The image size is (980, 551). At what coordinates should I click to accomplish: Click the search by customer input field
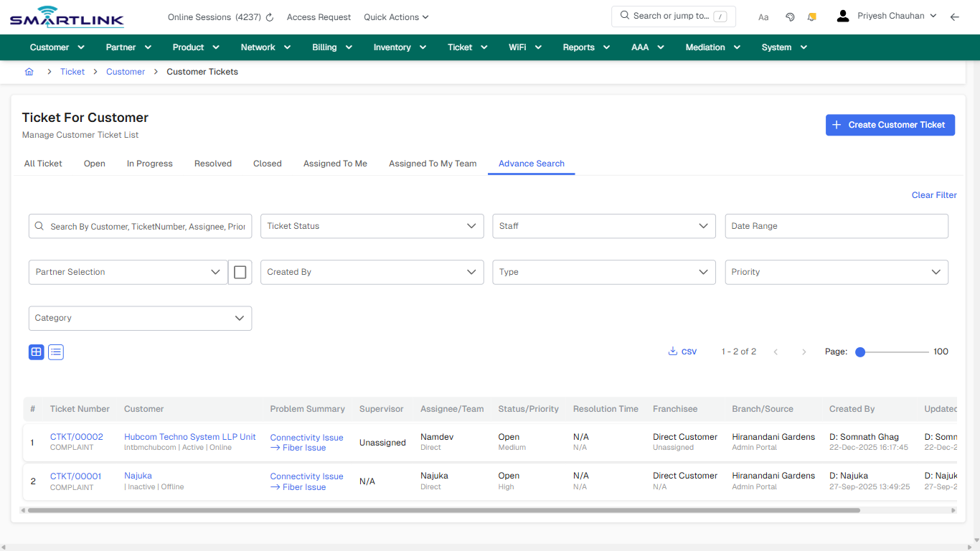(x=140, y=226)
